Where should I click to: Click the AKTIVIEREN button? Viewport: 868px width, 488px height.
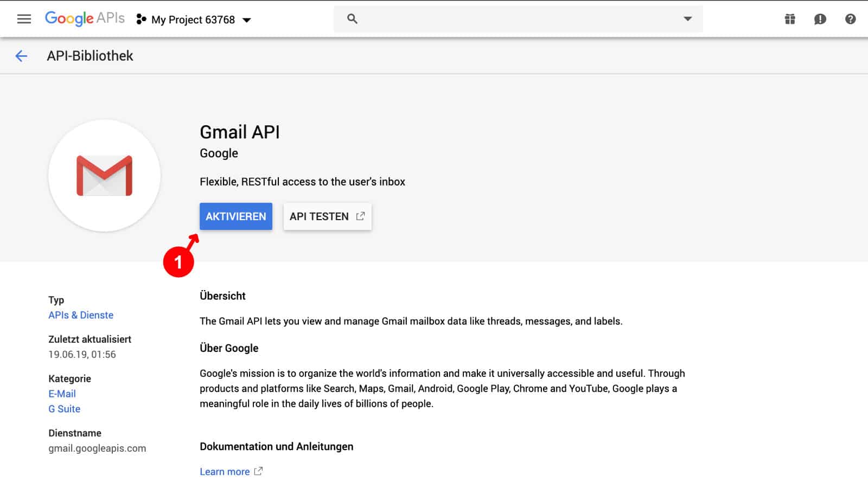[x=236, y=216]
